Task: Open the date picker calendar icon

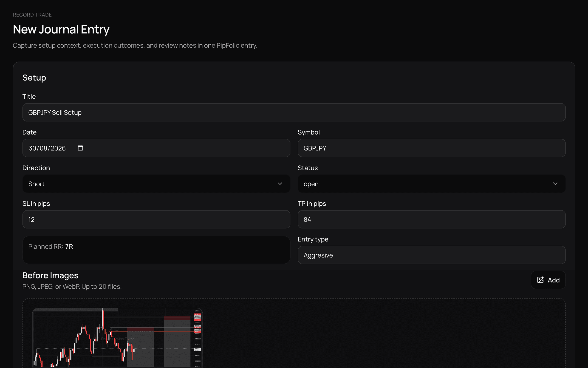Action: pyautogui.click(x=80, y=148)
